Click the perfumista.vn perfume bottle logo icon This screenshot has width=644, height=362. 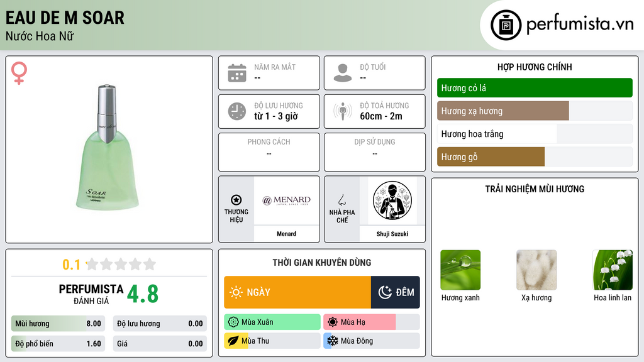tap(506, 25)
